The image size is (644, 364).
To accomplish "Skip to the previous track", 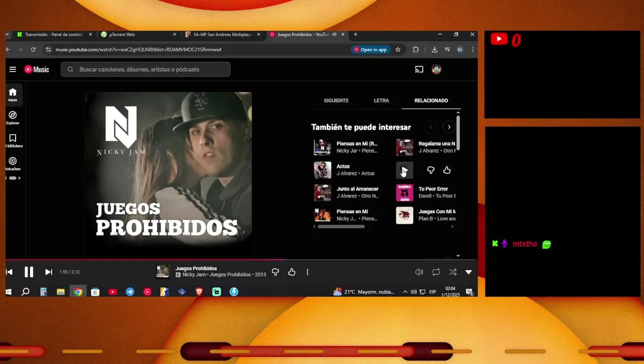I will 9,272.
